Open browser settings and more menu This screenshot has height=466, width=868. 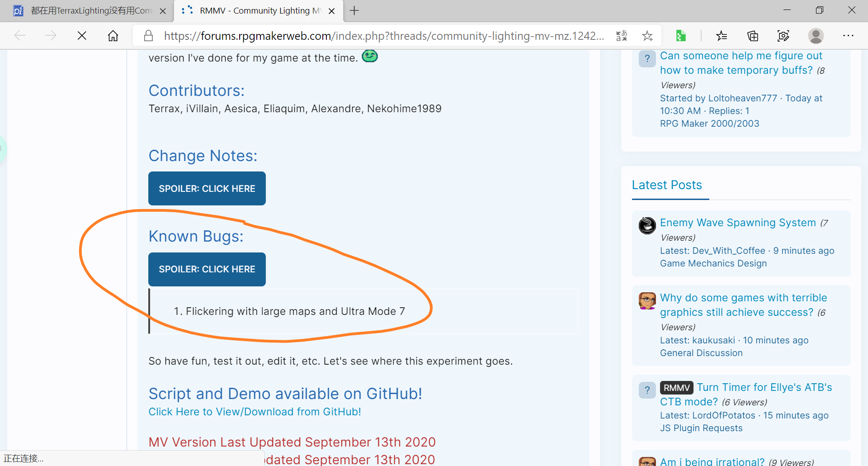(x=848, y=36)
